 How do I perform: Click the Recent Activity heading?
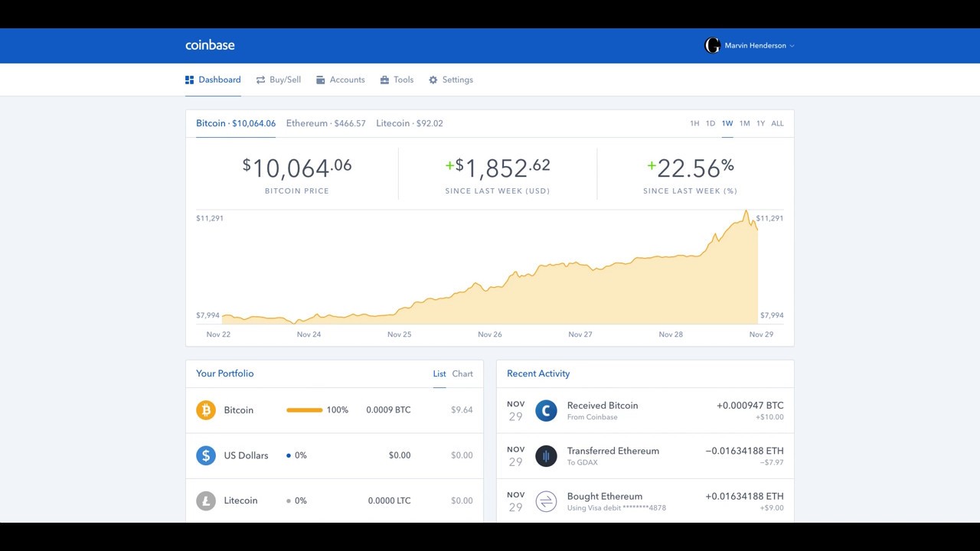pos(538,373)
